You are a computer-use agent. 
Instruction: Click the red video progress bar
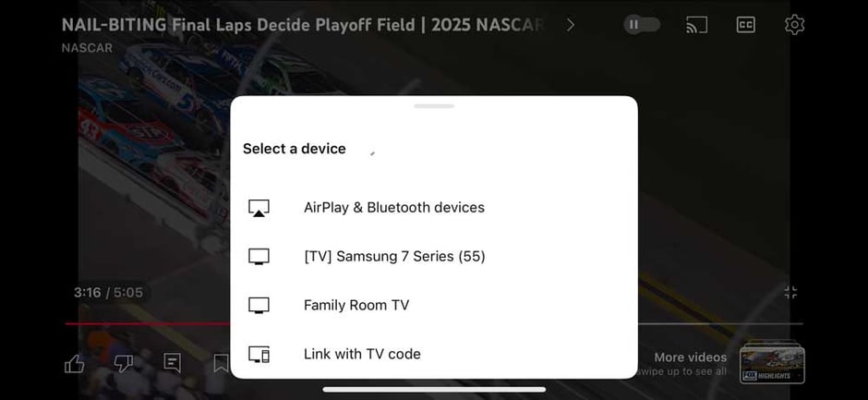148,323
